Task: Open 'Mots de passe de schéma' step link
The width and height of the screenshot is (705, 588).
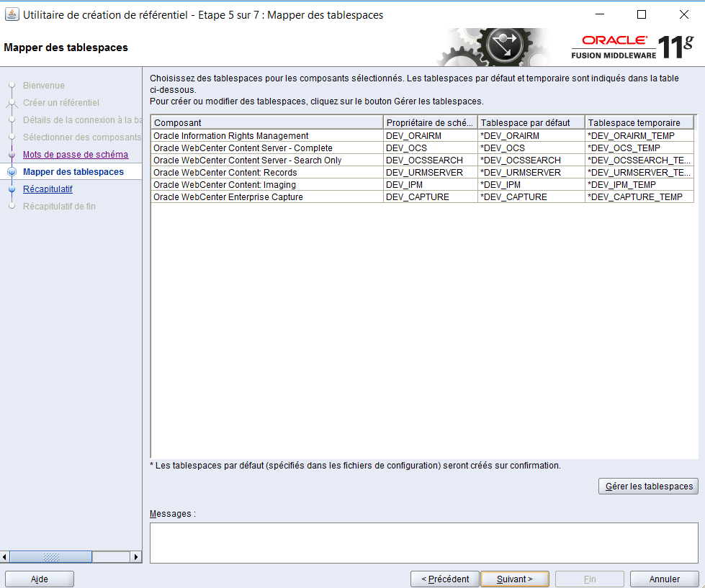Action: (76, 155)
